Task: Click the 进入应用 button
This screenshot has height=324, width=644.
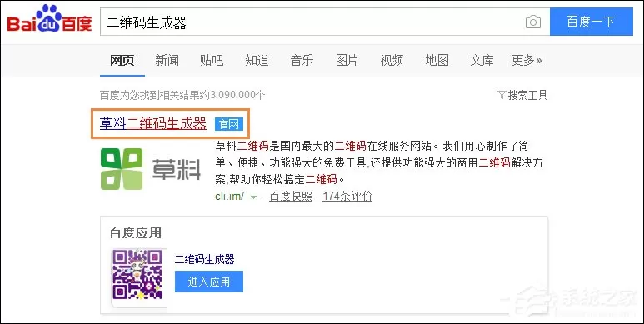Action: [x=209, y=282]
